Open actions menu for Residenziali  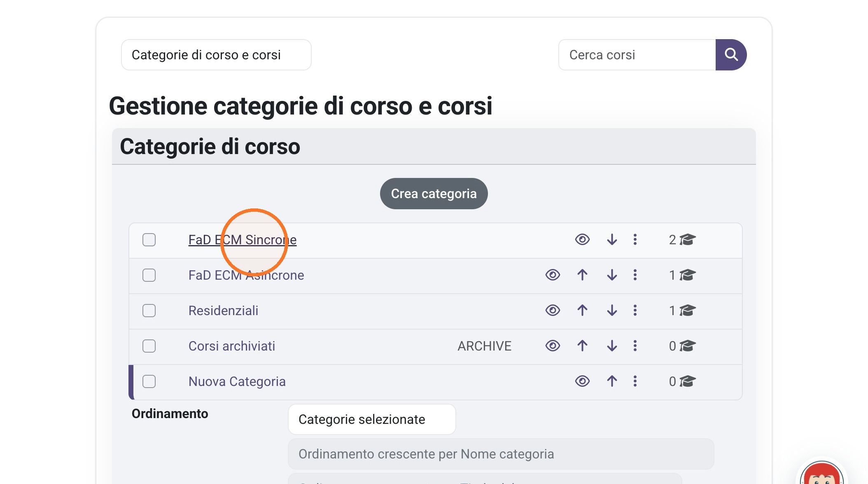[635, 311]
